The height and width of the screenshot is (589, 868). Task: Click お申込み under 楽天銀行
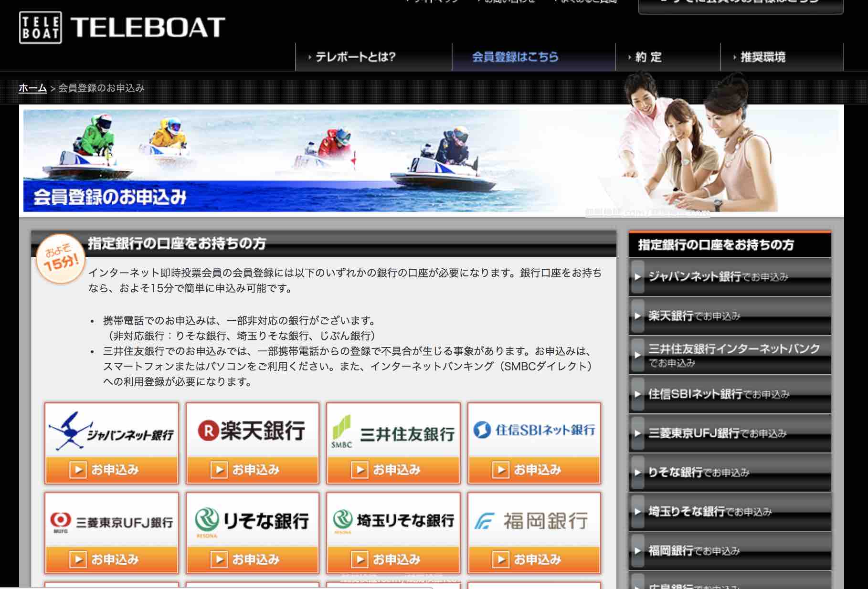252,469
